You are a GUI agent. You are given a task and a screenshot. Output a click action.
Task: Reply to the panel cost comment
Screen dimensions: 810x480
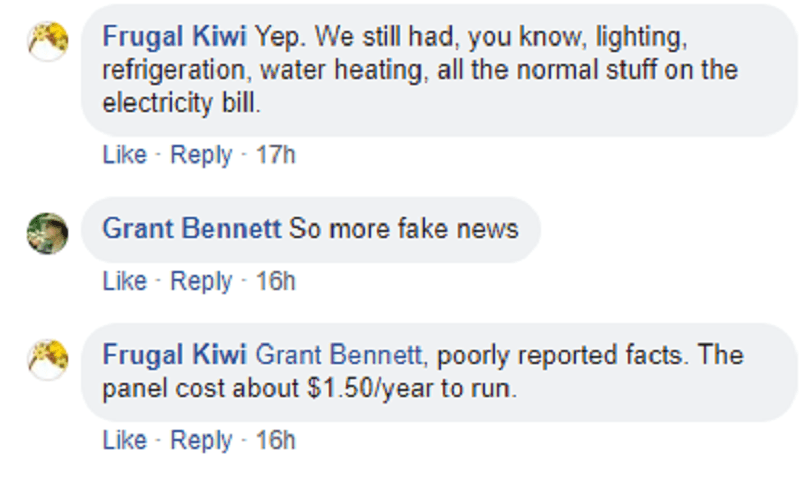[x=201, y=441]
